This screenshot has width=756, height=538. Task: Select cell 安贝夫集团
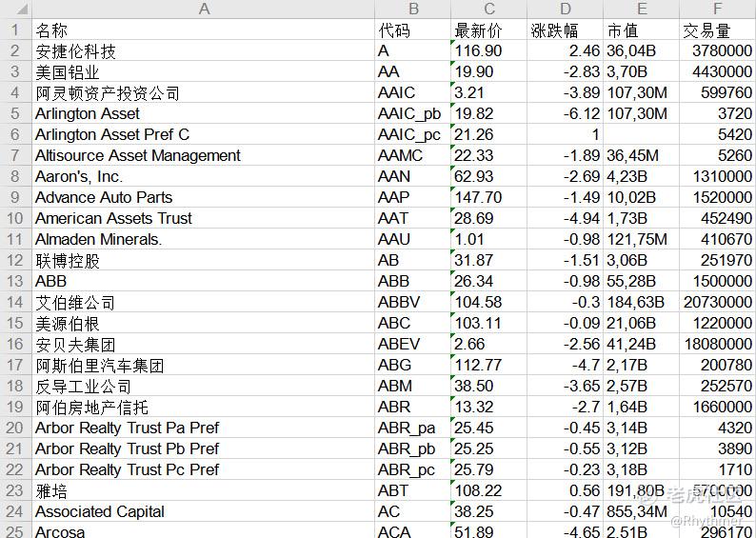[x=203, y=344]
